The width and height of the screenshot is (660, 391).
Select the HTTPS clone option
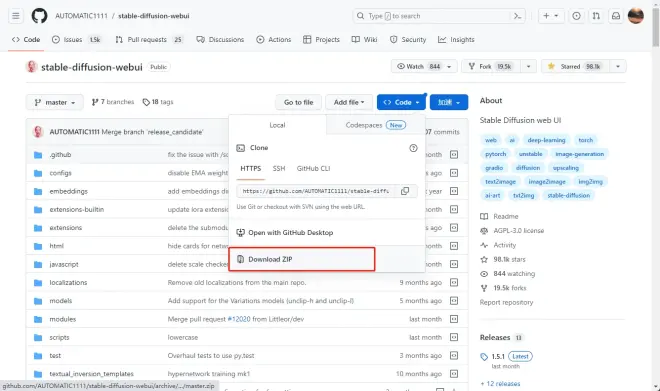[250, 168]
